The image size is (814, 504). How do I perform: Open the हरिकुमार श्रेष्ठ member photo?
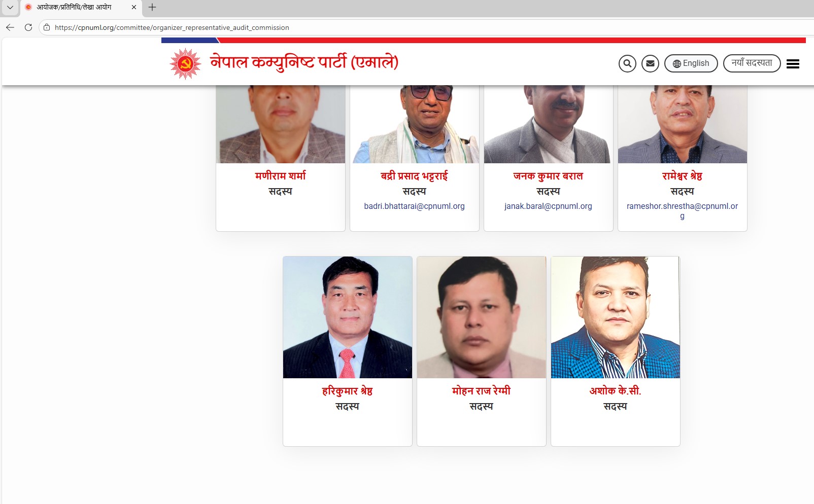[348, 317]
